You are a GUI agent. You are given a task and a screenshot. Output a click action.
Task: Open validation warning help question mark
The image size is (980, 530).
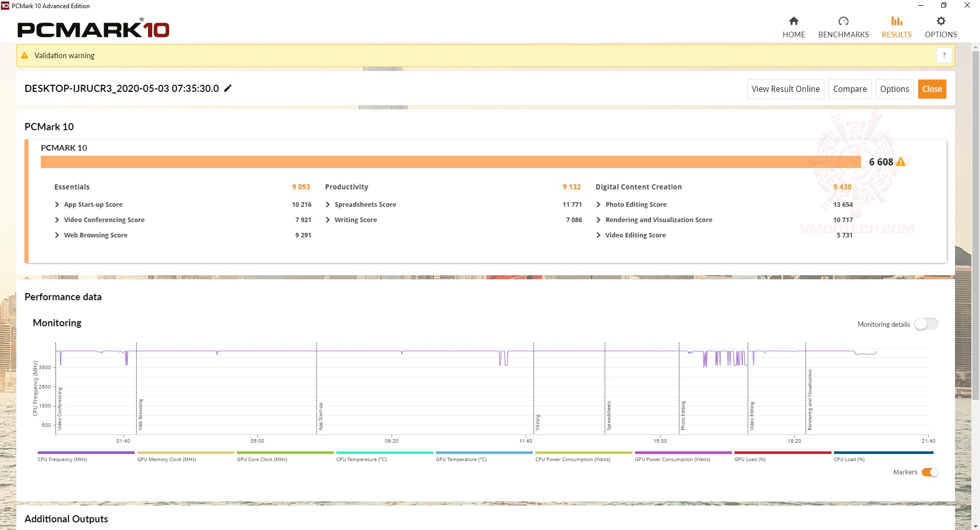(x=944, y=55)
